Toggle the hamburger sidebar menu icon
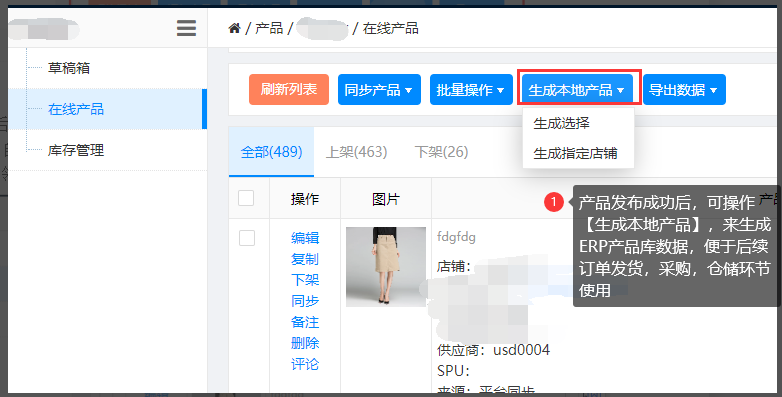782x397 pixels. [186, 28]
